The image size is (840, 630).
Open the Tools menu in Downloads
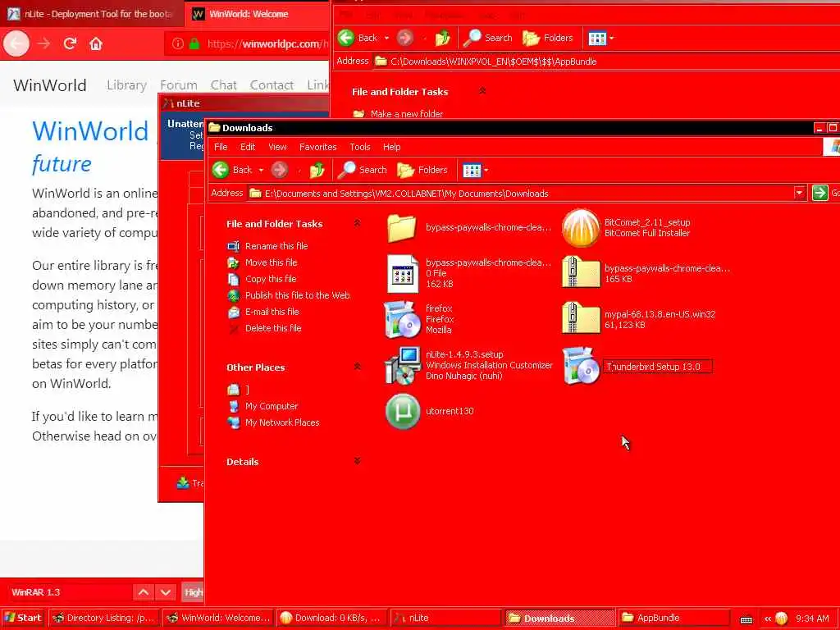(360, 147)
